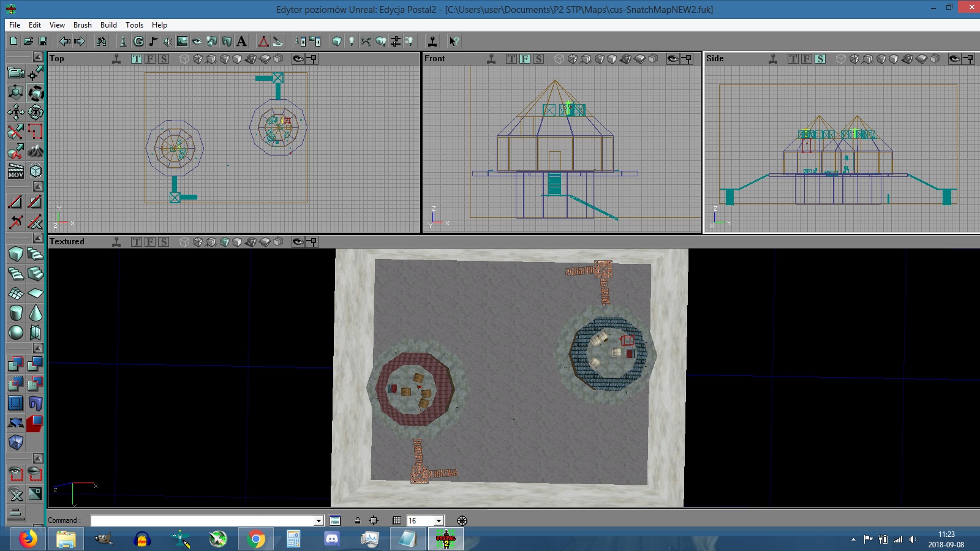The width and height of the screenshot is (980, 551).
Task: Show hidden system tray icons arrow
Action: (x=853, y=539)
